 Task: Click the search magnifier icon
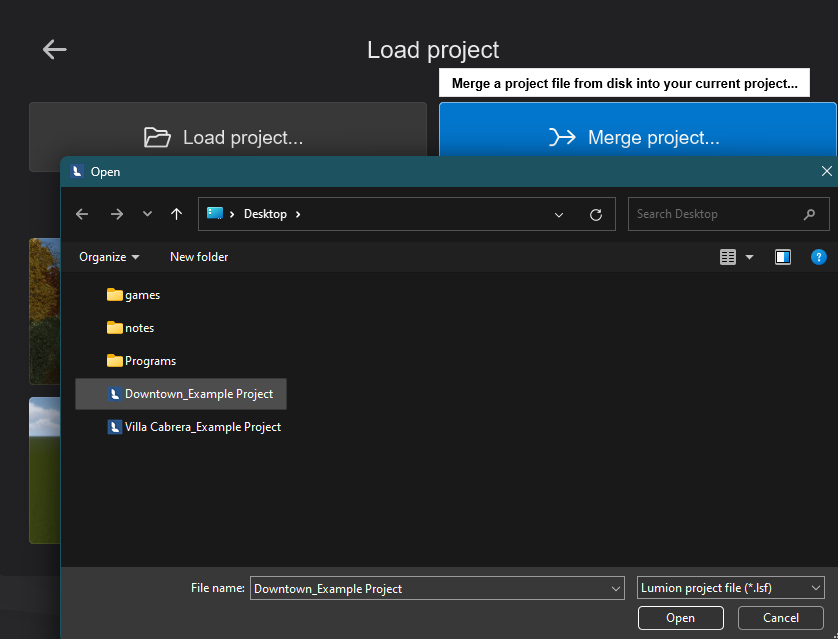809,214
